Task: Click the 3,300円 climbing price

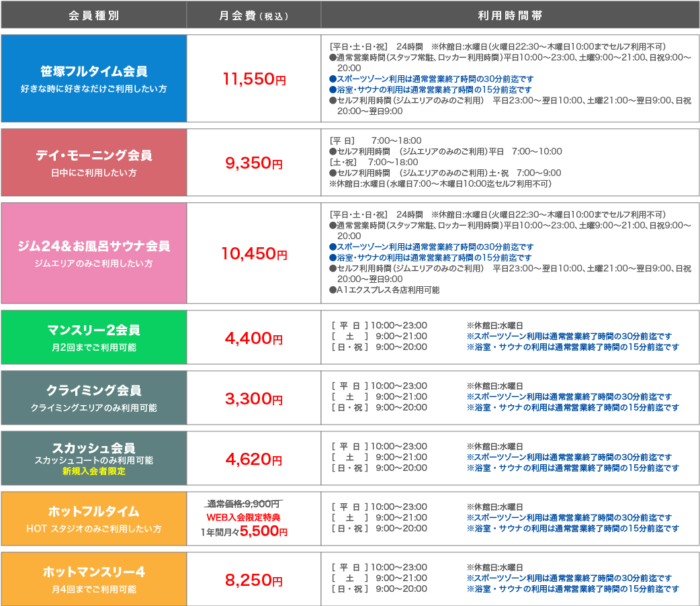Action: (253, 398)
